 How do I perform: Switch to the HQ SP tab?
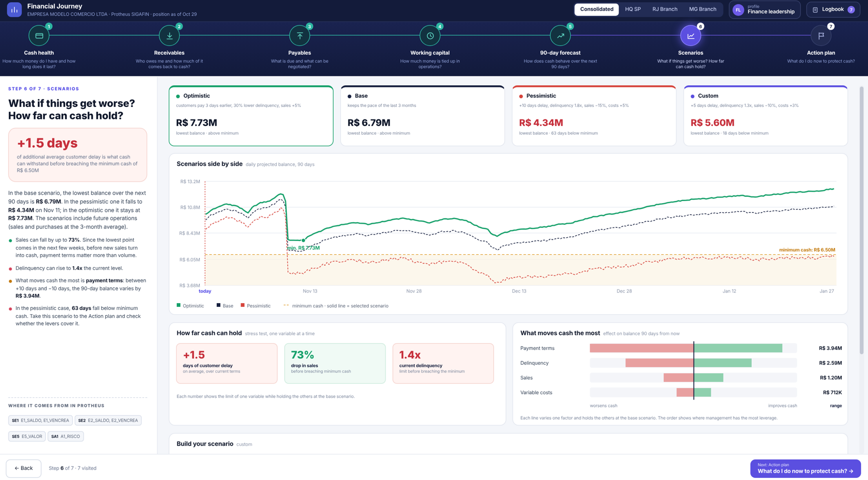[x=633, y=9]
